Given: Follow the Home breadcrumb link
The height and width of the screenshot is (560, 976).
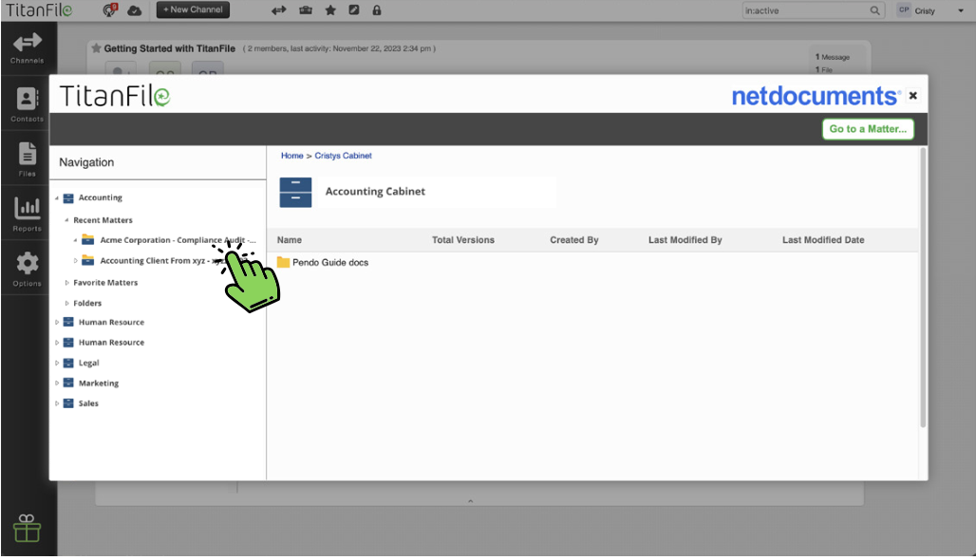Looking at the screenshot, I should (x=291, y=156).
